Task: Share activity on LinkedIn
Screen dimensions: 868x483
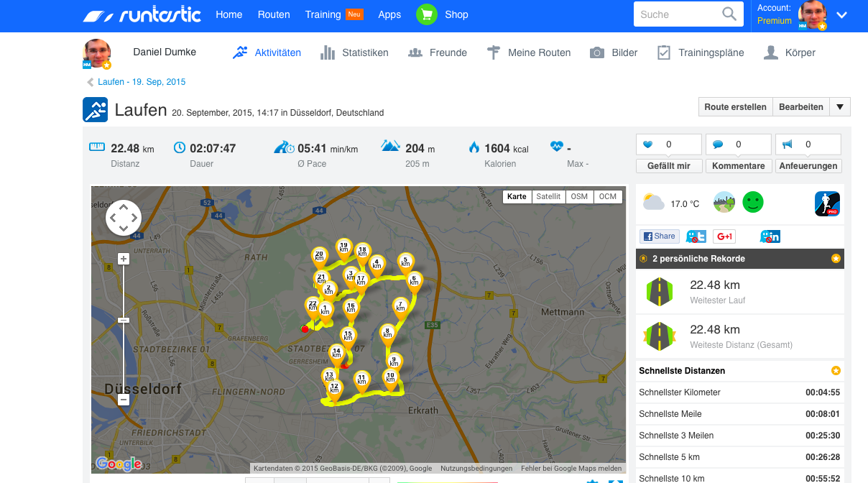Action: point(770,236)
